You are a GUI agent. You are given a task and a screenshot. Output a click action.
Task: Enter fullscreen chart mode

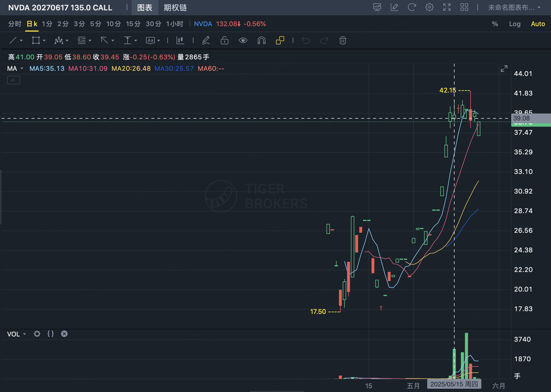pyautogui.click(x=447, y=7)
